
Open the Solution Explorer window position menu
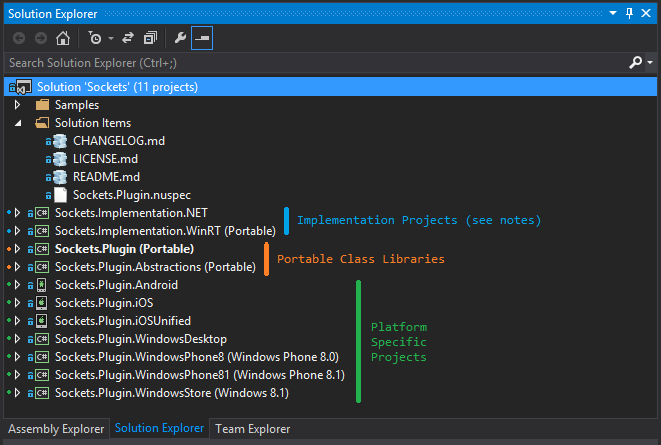pos(613,13)
